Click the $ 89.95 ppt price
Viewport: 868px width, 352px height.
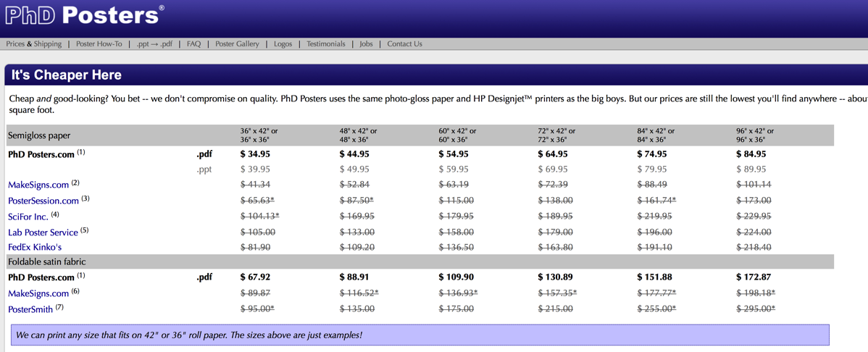[x=751, y=169]
